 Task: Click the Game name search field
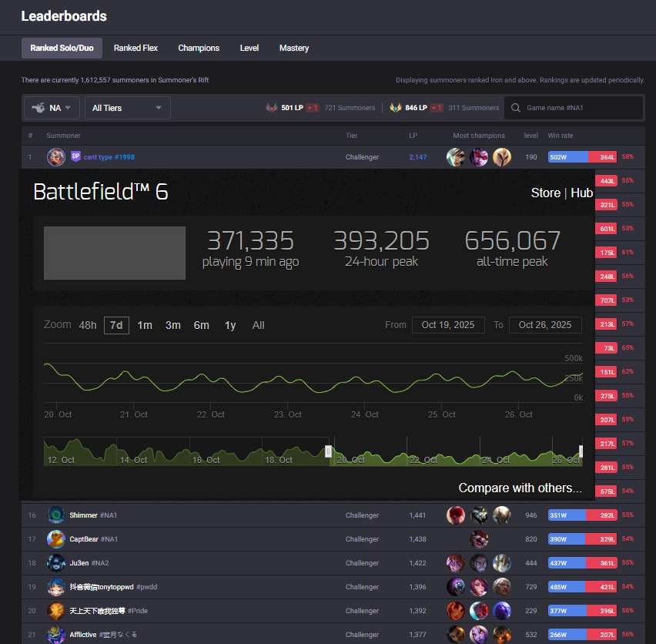click(x=574, y=108)
